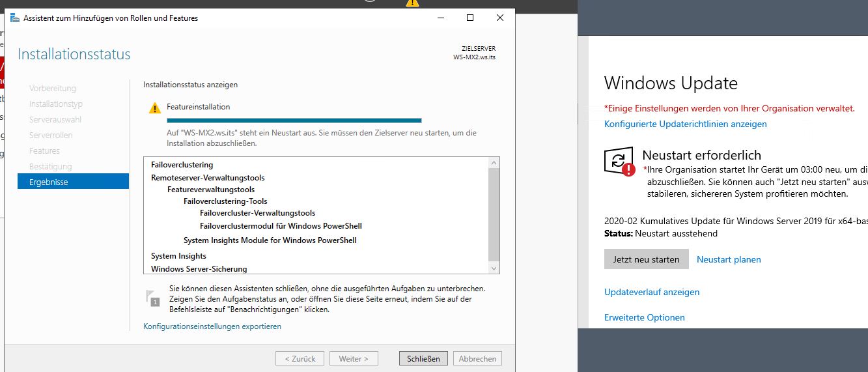
Task: Click the Zurück button
Action: [x=300, y=358]
